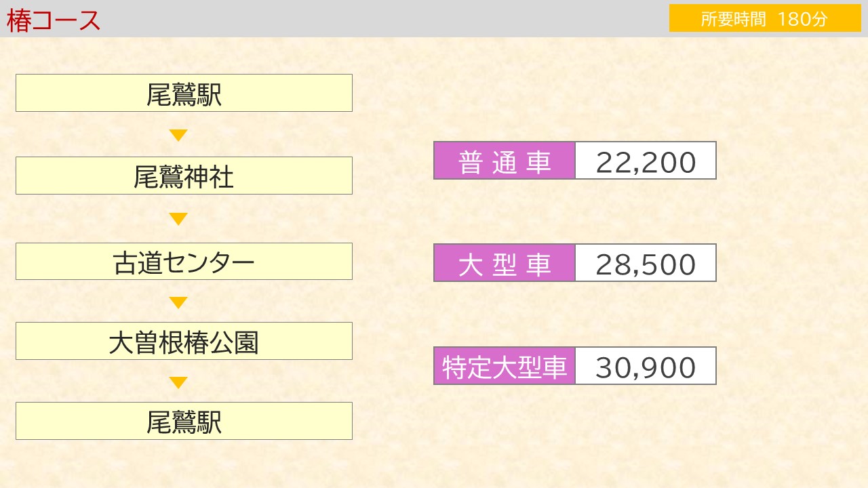Click the arrow between 尾鷲駅 and 尾鷲神社
Image resolution: width=868 pixels, height=488 pixels.
(178, 136)
